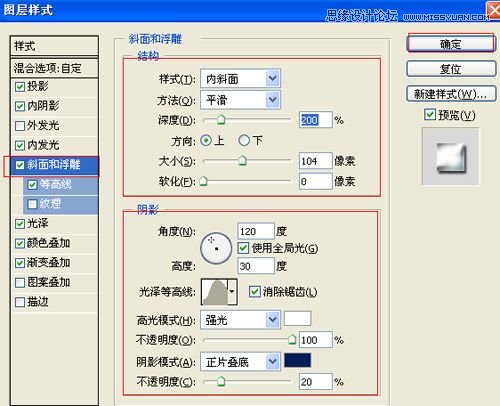Click the 大小 slider handle

pos(242,161)
